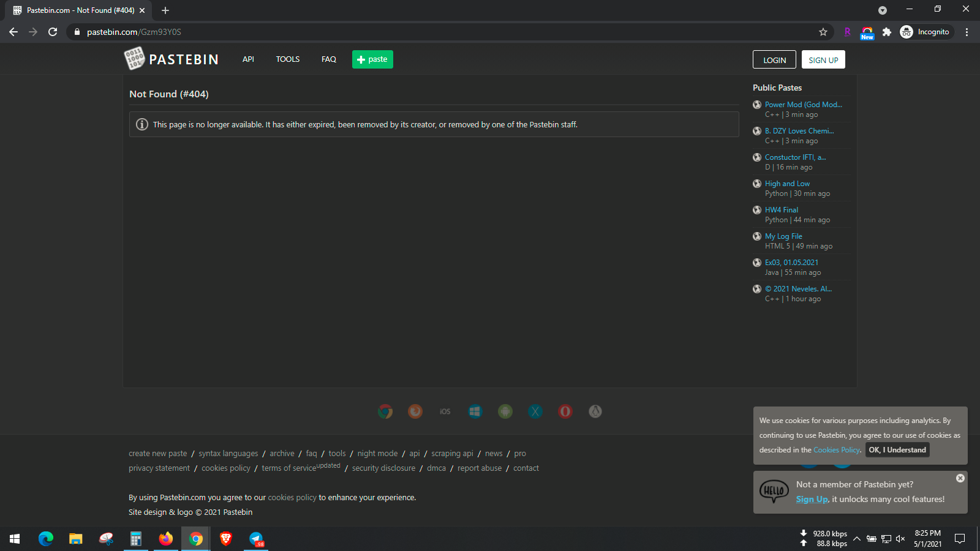This screenshot has height=551, width=980.
Task: Expand hidden system tray icons chevron
Action: 857,539
